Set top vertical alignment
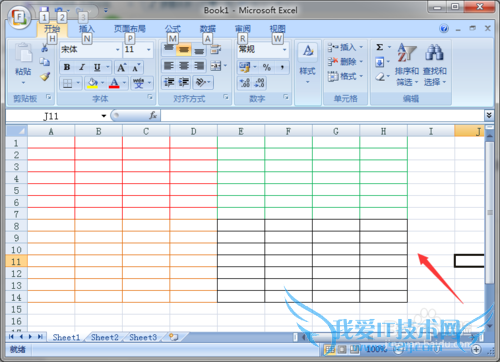This screenshot has height=362, width=500. click(169, 50)
